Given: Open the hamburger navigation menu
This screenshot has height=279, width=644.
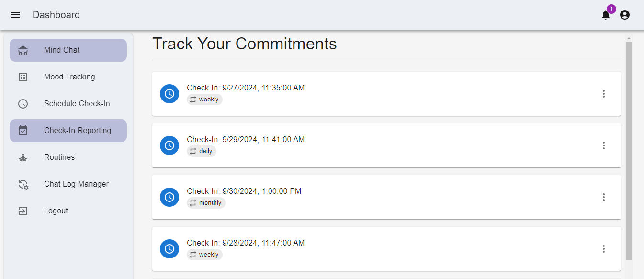Looking at the screenshot, I should point(15,15).
